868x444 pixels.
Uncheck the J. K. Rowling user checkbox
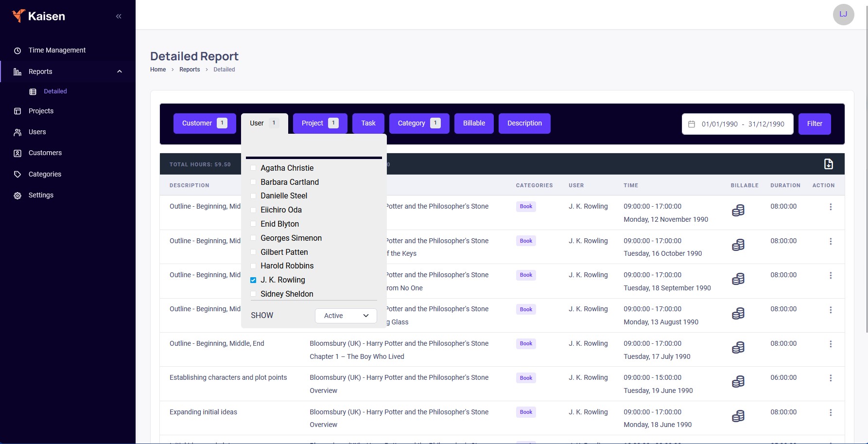[253, 280]
